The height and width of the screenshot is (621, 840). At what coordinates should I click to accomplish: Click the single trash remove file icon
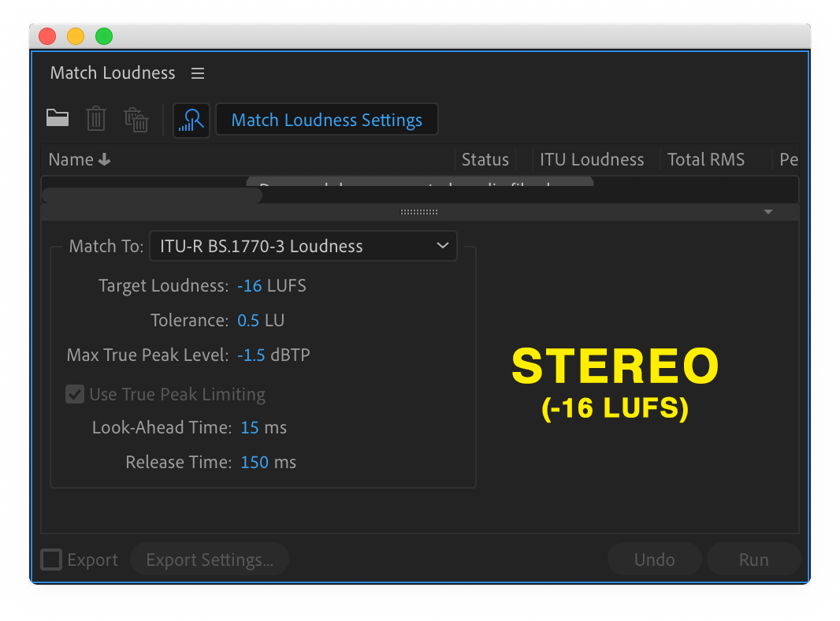[96, 118]
